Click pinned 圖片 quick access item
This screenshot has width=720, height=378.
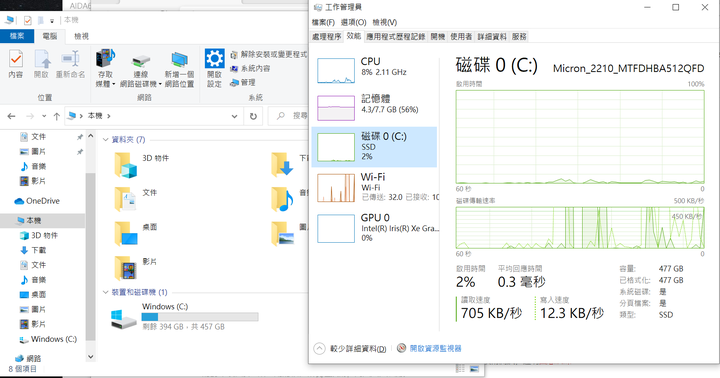pos(33,151)
